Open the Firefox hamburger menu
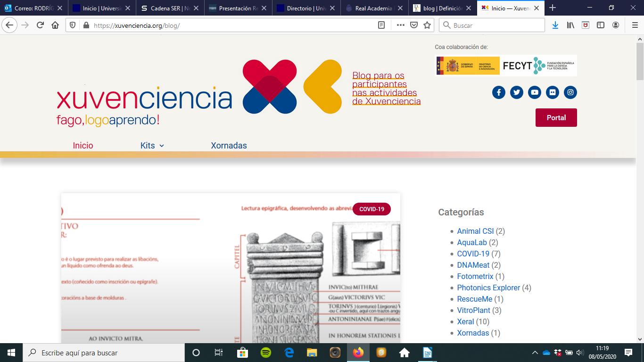Image resolution: width=644 pixels, height=362 pixels. 635,25
